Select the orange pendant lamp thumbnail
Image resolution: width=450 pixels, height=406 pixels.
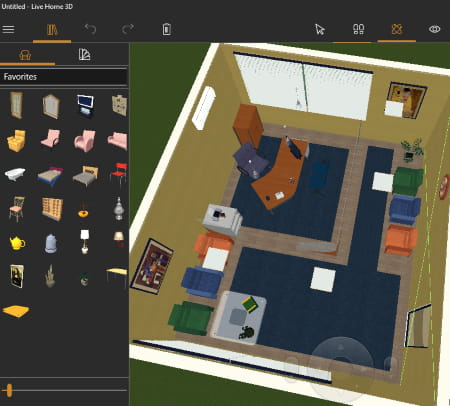tap(83, 211)
